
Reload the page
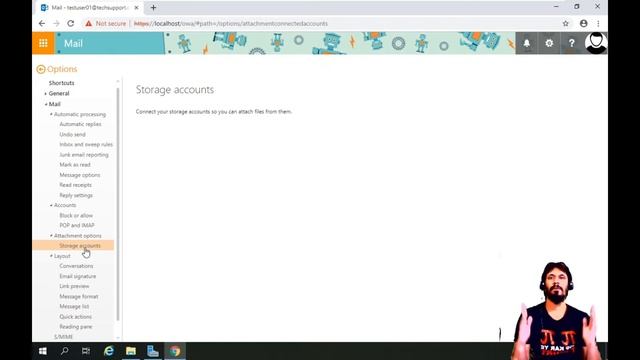pyautogui.click(x=71, y=24)
